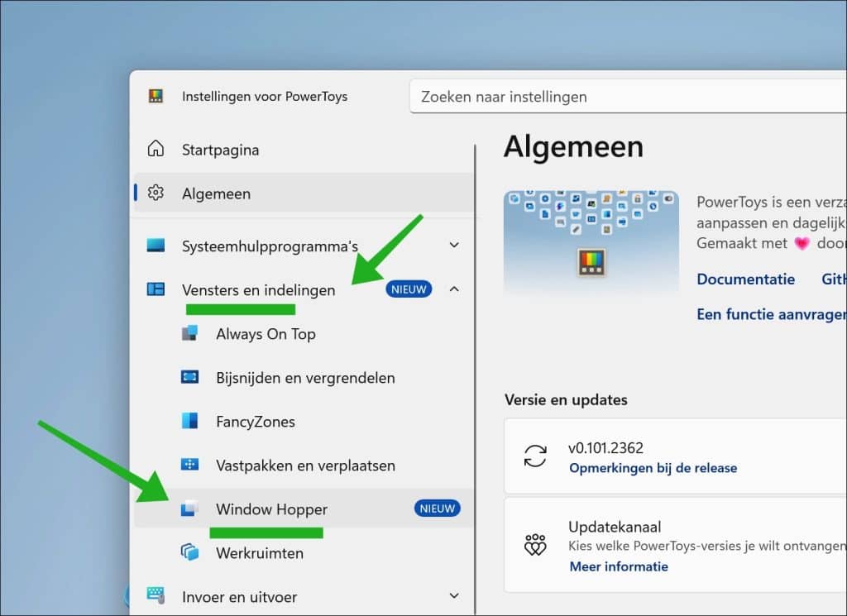Click the Algemeen page title
This screenshot has width=847, height=616.
click(x=573, y=146)
